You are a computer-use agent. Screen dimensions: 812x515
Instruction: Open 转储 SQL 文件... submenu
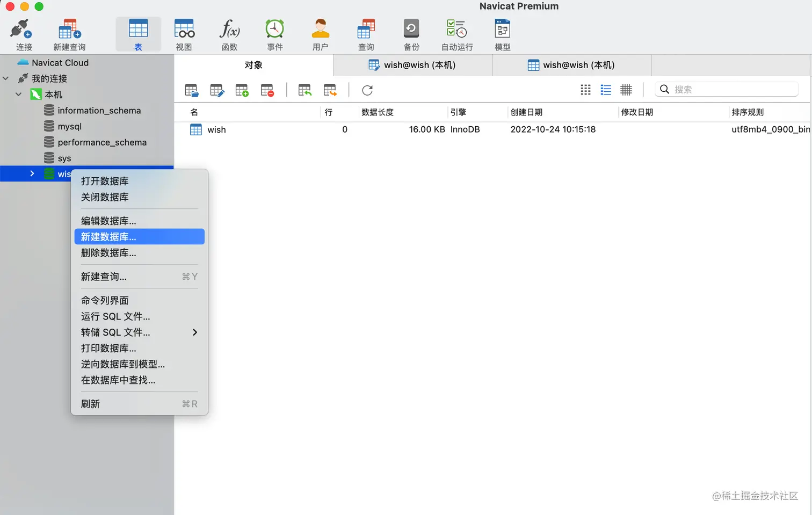140,332
